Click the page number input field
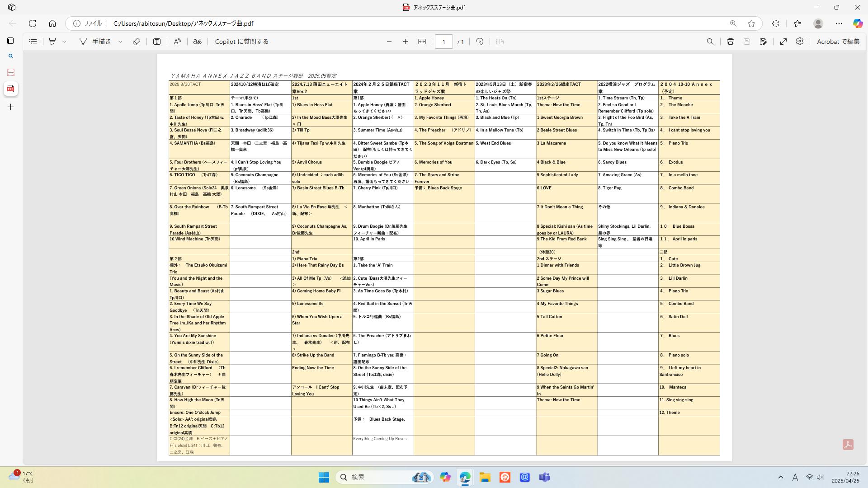 tap(443, 42)
